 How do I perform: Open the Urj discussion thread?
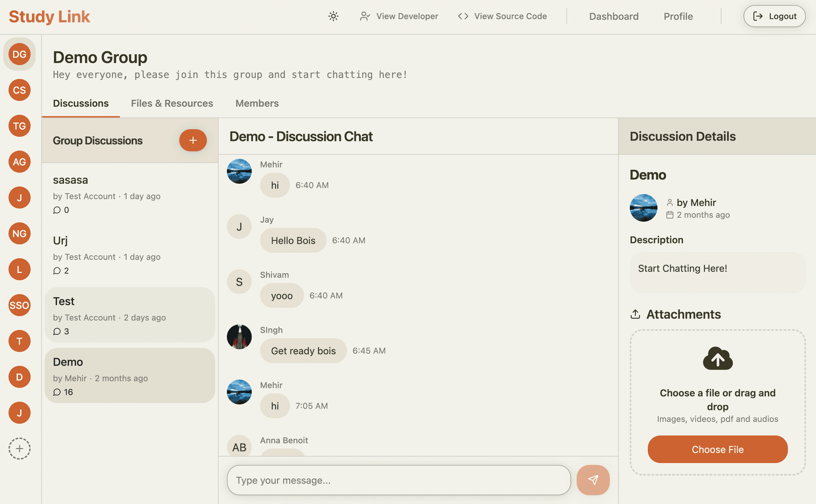pyautogui.click(x=130, y=254)
